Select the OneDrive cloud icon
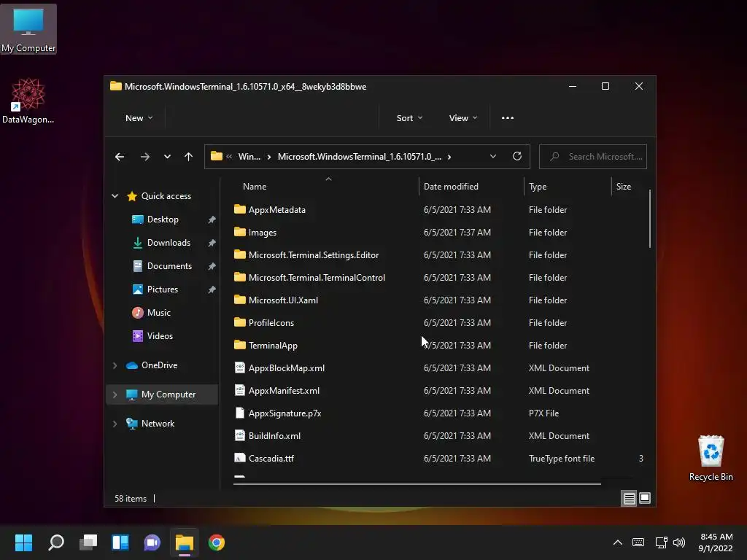 tap(132, 365)
